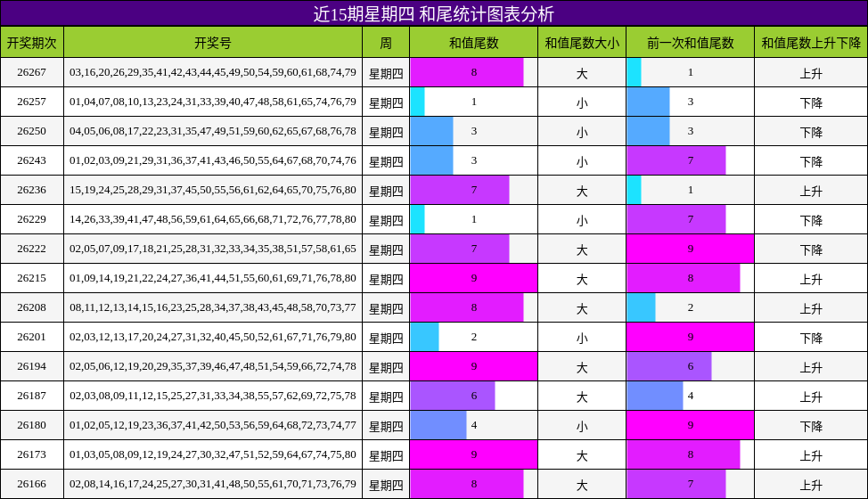
Task: Click draw numbers starting 02,08,14,16,17
Action: point(213,484)
